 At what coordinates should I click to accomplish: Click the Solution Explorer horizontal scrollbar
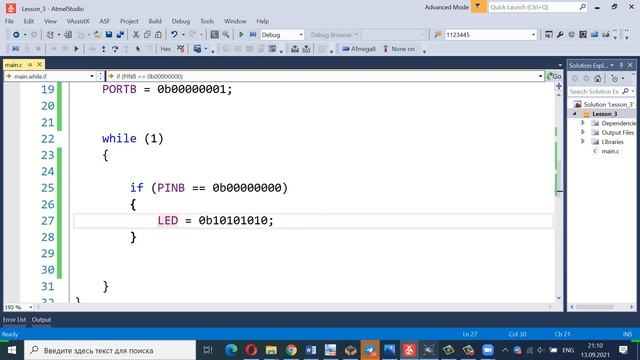601,307
